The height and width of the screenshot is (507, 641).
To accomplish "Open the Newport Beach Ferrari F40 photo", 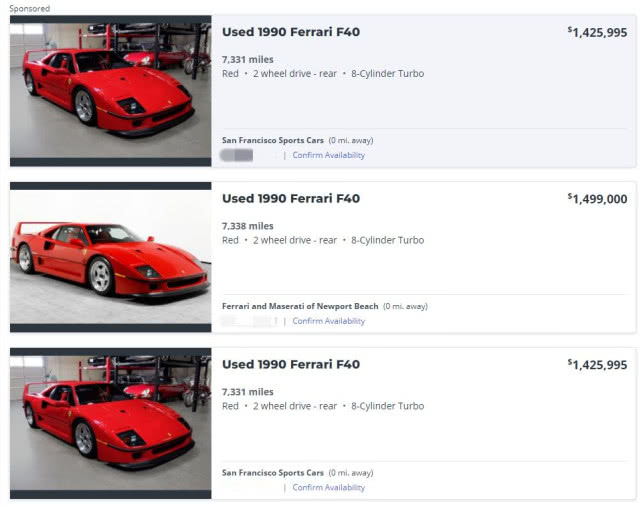I will pos(110,258).
